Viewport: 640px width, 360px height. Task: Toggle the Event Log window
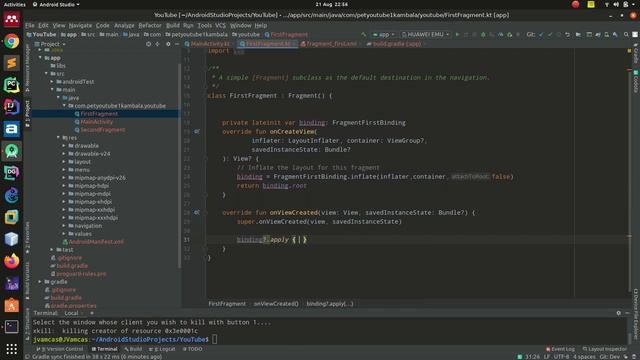pyautogui.click(x=560, y=349)
